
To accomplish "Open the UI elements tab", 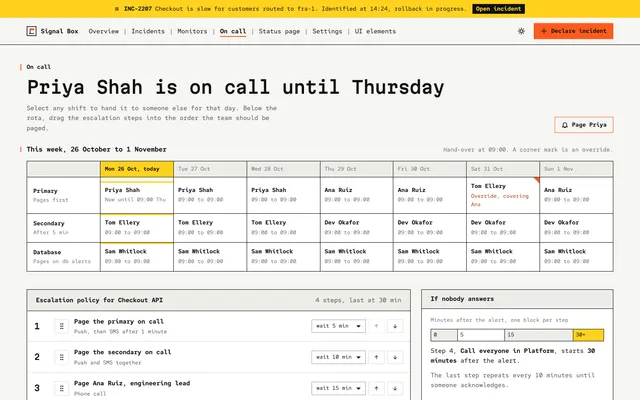I will [x=375, y=31].
